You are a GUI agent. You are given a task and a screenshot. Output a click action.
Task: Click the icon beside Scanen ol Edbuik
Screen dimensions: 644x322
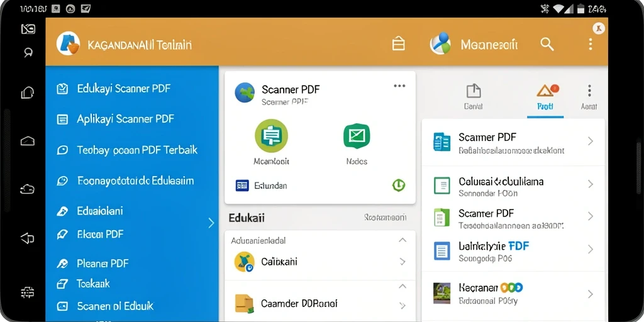point(62,306)
